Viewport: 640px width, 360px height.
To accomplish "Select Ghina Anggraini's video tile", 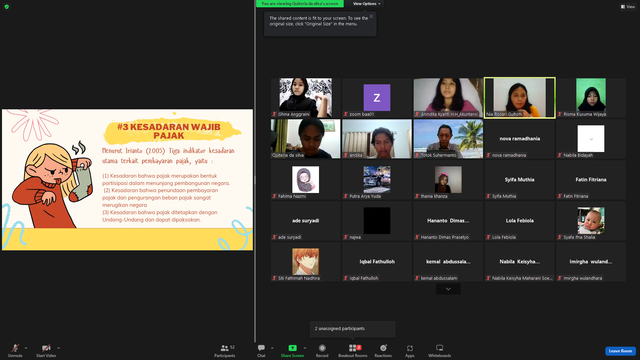I will pyautogui.click(x=305, y=98).
